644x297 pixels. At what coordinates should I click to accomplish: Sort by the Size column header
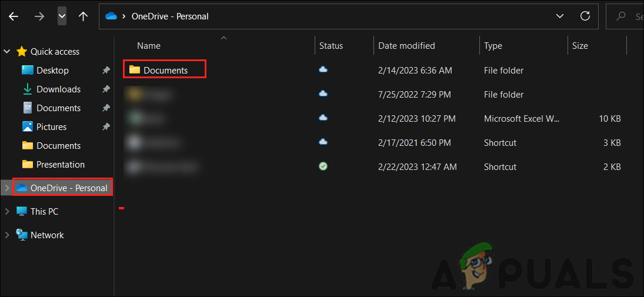coord(580,46)
